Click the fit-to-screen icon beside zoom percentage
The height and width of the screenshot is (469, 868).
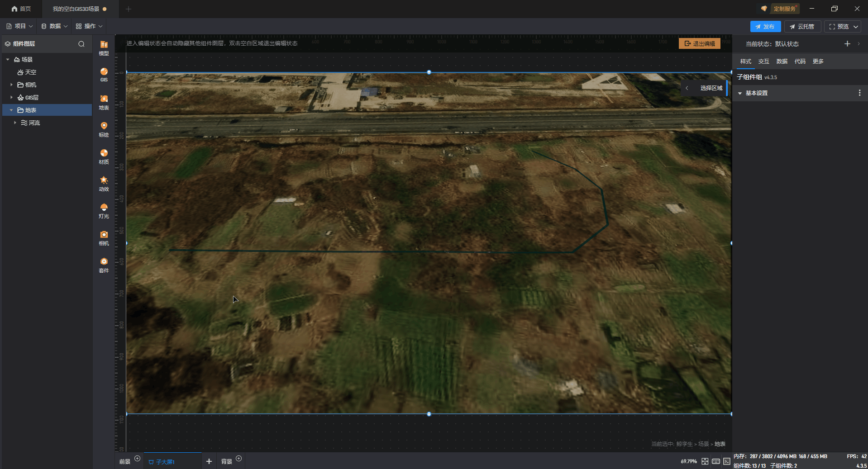point(705,461)
